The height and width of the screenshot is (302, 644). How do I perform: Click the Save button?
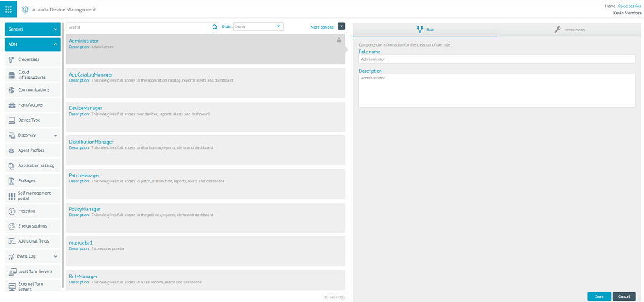click(x=599, y=296)
